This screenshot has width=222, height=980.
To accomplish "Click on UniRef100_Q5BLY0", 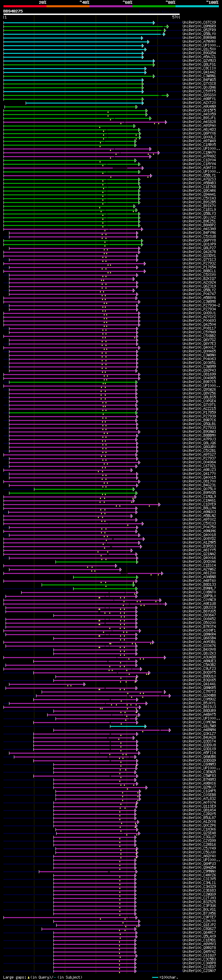I will tap(199, 34).
